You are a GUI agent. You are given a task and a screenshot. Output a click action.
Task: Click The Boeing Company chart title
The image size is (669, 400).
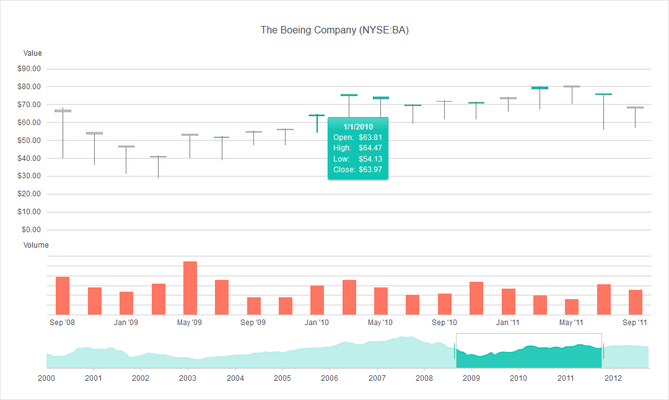coord(334,30)
